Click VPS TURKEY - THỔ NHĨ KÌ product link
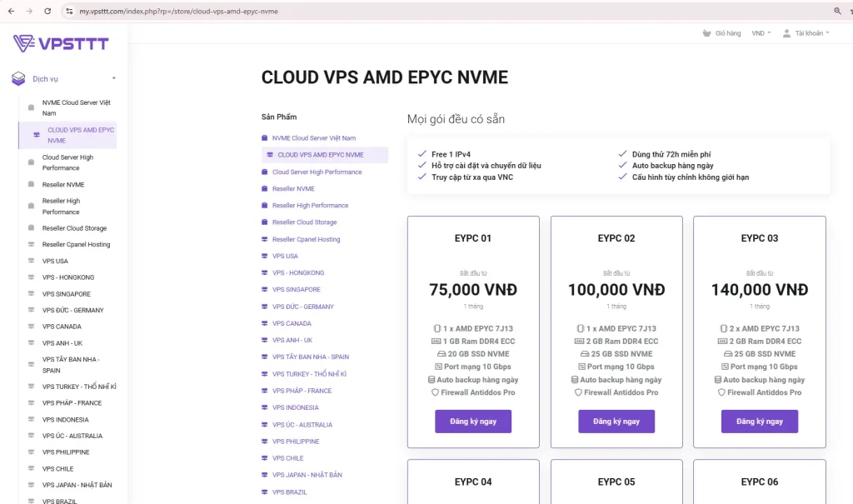The height and width of the screenshot is (504, 853). click(x=309, y=374)
